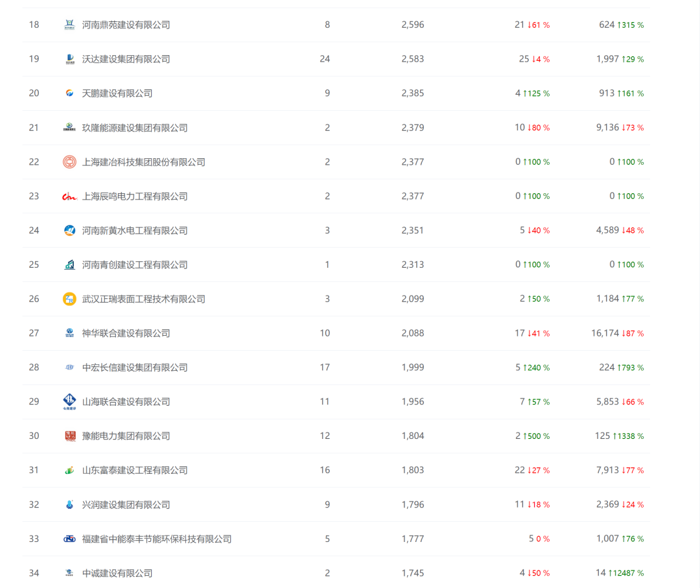Click the 武汉正瑞表面工程 yellow round logo
Screen dimensions: 700x588
tap(69, 299)
